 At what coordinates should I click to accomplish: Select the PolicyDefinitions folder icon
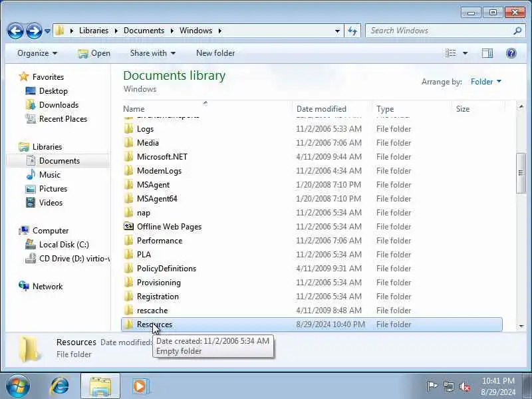click(x=128, y=269)
